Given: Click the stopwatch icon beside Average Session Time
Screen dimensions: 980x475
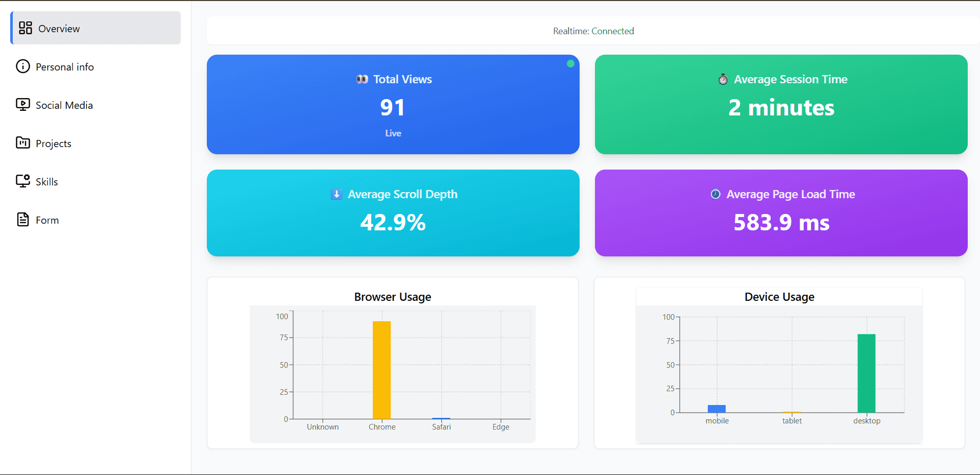Looking at the screenshot, I should (x=722, y=79).
